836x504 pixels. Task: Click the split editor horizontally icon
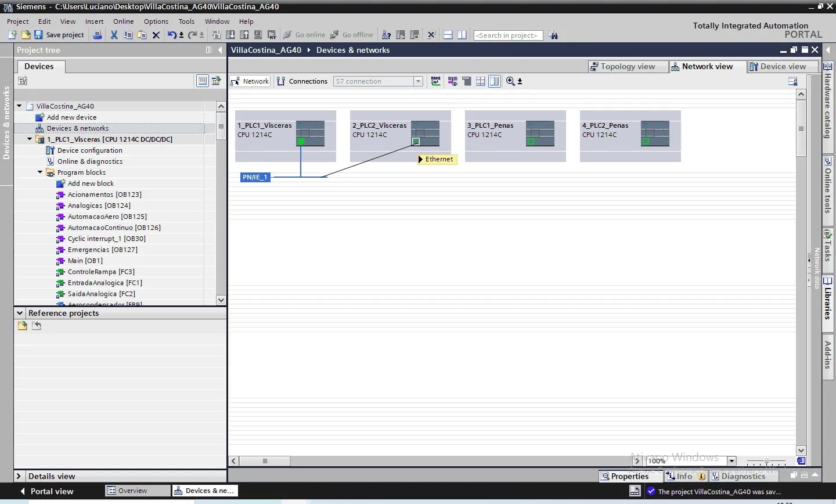pyautogui.click(x=448, y=35)
